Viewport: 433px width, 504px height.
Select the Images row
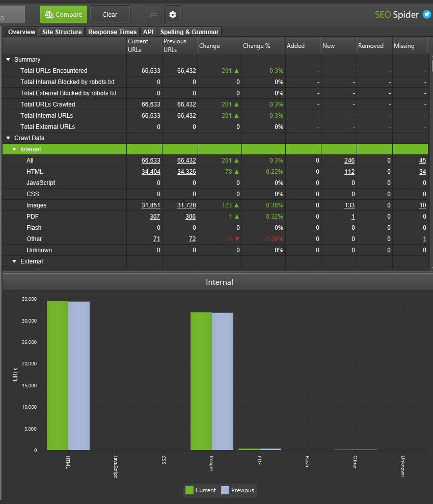coord(215,205)
